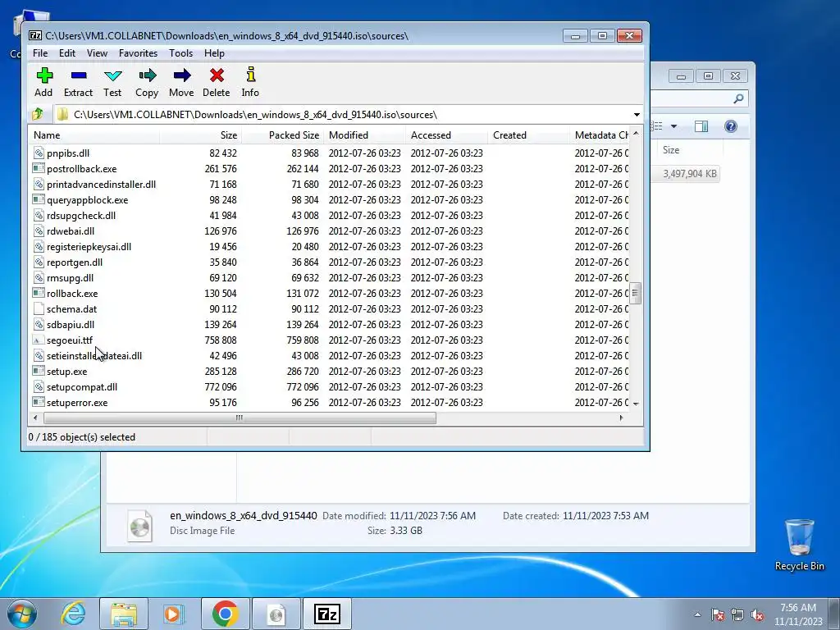This screenshot has width=840, height=630.
Task: Click the vertical scrollbar thumb
Action: pyautogui.click(x=636, y=293)
